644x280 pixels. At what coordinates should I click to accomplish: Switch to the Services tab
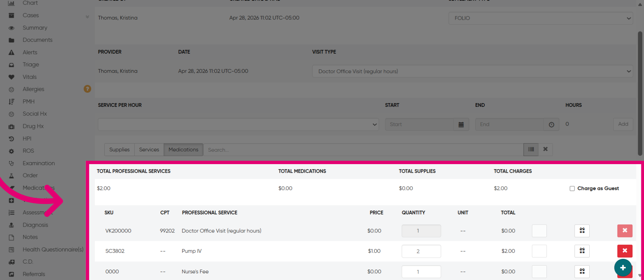pyautogui.click(x=149, y=150)
